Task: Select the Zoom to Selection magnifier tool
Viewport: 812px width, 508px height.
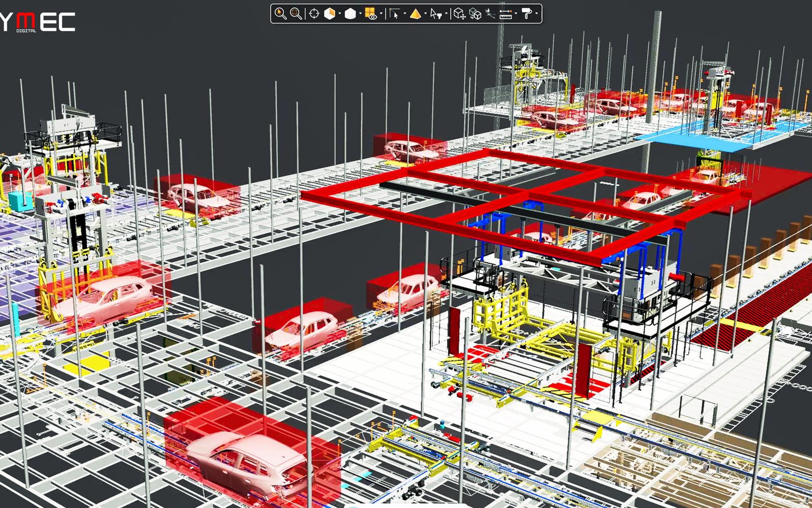Action: coord(280,13)
